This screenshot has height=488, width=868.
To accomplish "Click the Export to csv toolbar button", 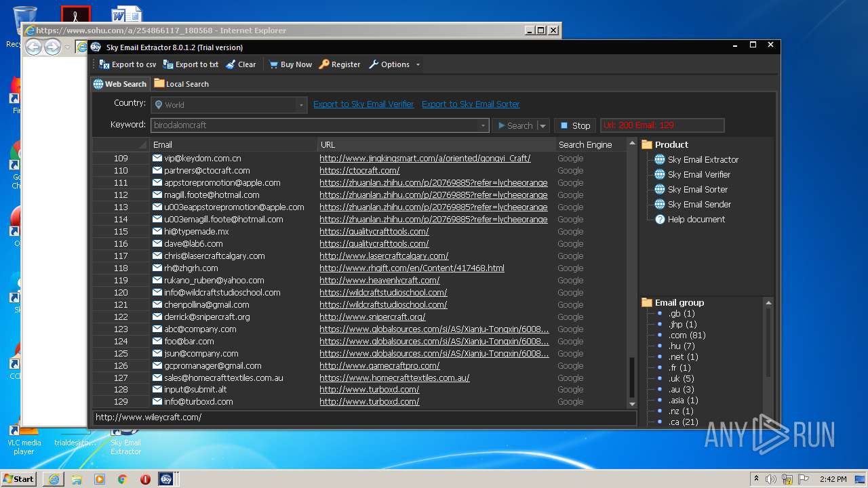I will coord(127,64).
